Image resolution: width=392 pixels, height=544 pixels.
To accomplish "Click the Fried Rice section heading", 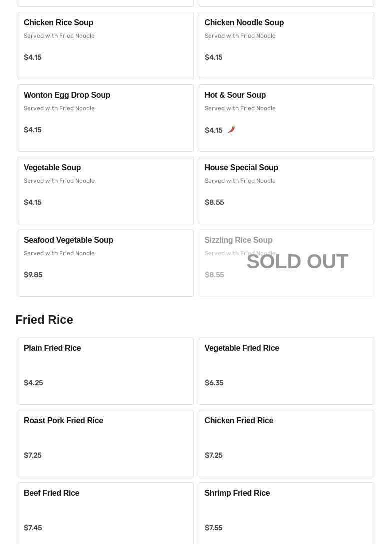I will click(x=44, y=320).
